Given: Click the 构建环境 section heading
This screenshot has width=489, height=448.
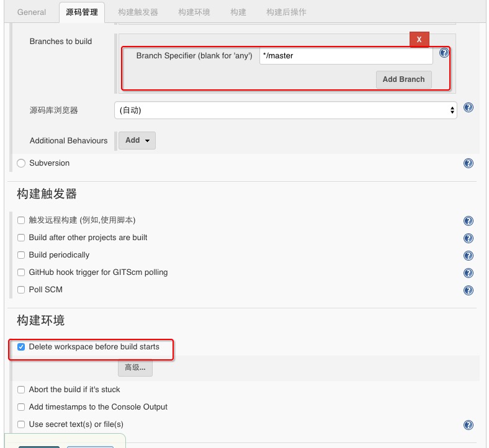Looking at the screenshot, I should click(40, 320).
